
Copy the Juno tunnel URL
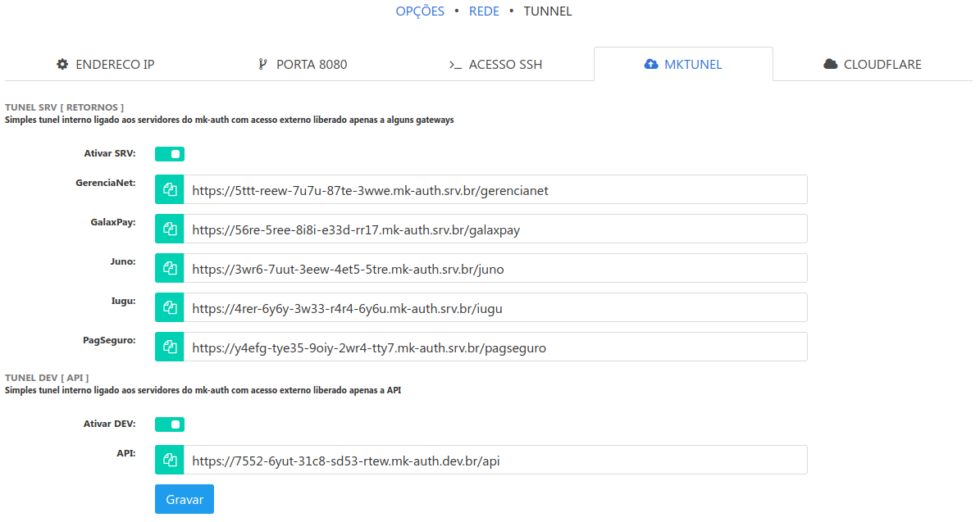coord(170,268)
